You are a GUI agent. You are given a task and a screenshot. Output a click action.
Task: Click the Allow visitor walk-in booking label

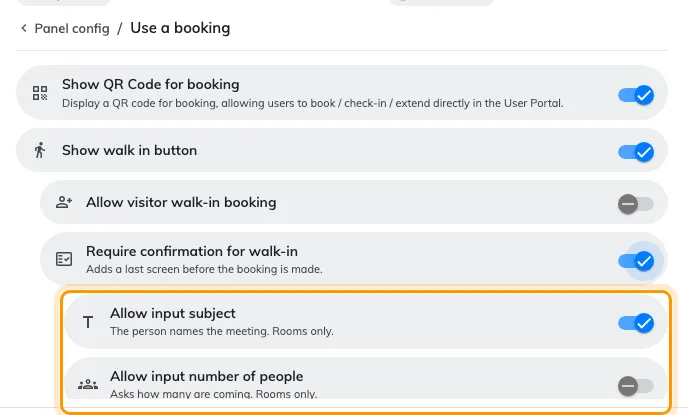(x=181, y=202)
